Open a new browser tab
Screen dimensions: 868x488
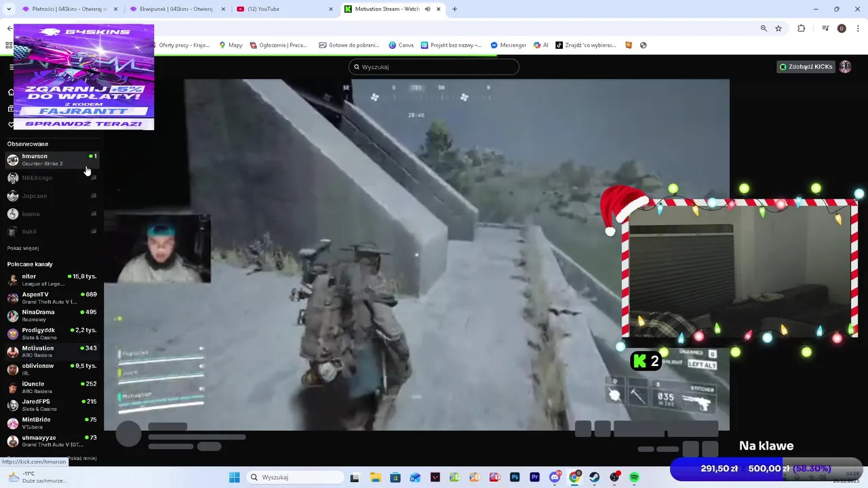click(454, 9)
